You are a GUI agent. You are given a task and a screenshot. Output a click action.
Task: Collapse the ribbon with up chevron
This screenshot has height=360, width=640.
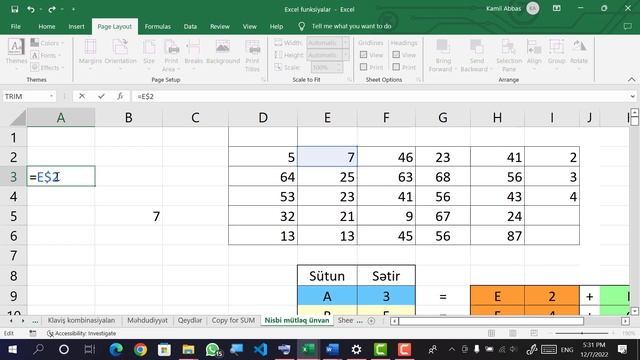631,80
